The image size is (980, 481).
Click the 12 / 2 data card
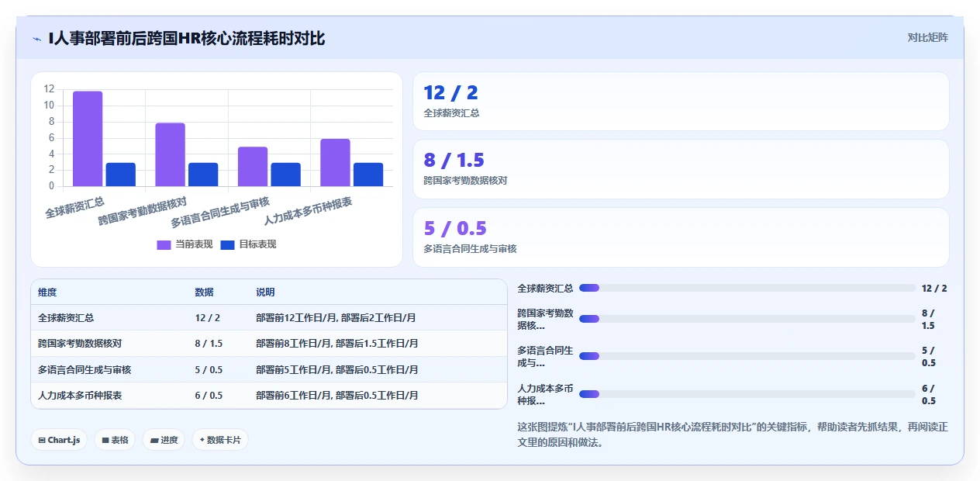pos(681,102)
